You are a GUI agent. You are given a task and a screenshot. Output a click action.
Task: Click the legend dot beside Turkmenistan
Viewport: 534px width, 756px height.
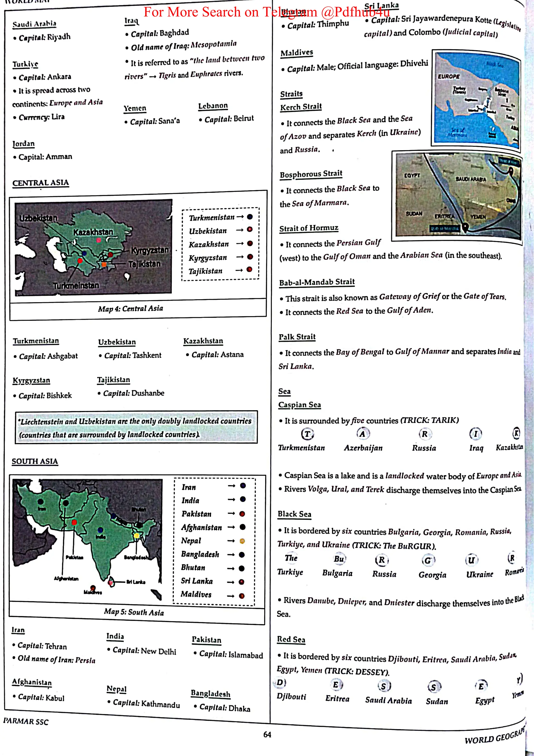click(250, 217)
